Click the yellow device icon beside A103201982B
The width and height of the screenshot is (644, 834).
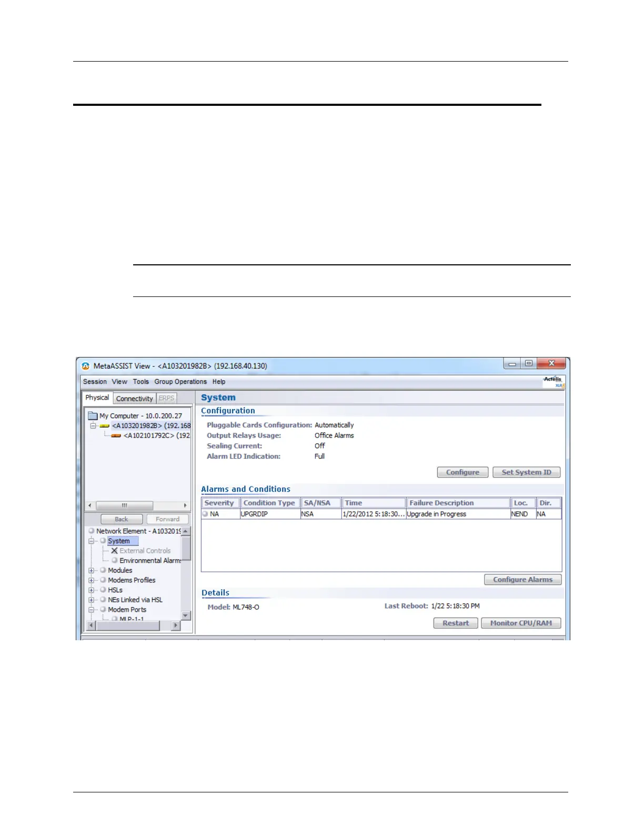pos(105,426)
